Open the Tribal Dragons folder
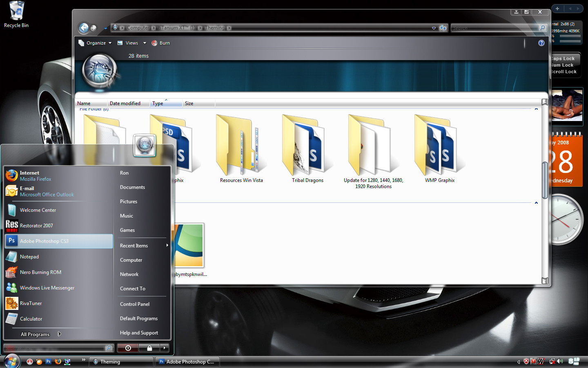Viewport: 588px width, 368px height. (307, 149)
